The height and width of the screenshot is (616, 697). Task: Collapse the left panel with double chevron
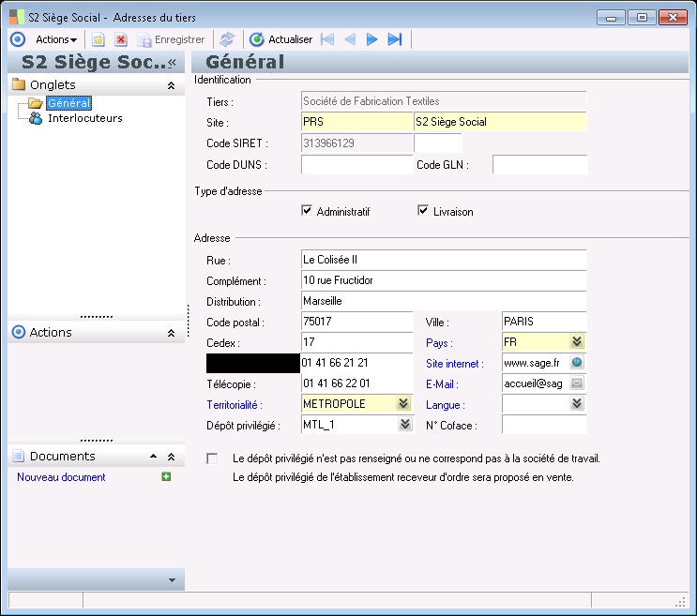pyautogui.click(x=172, y=63)
